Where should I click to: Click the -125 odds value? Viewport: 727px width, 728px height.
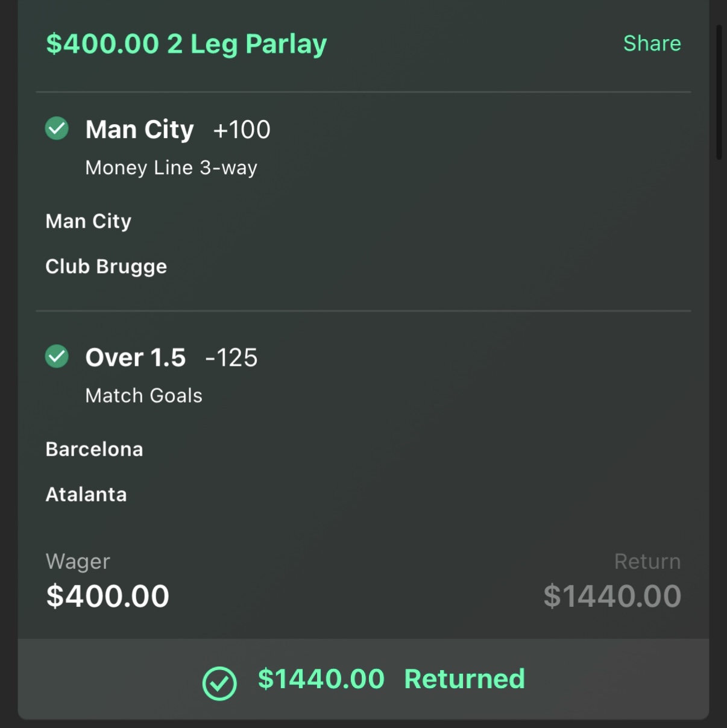231,357
